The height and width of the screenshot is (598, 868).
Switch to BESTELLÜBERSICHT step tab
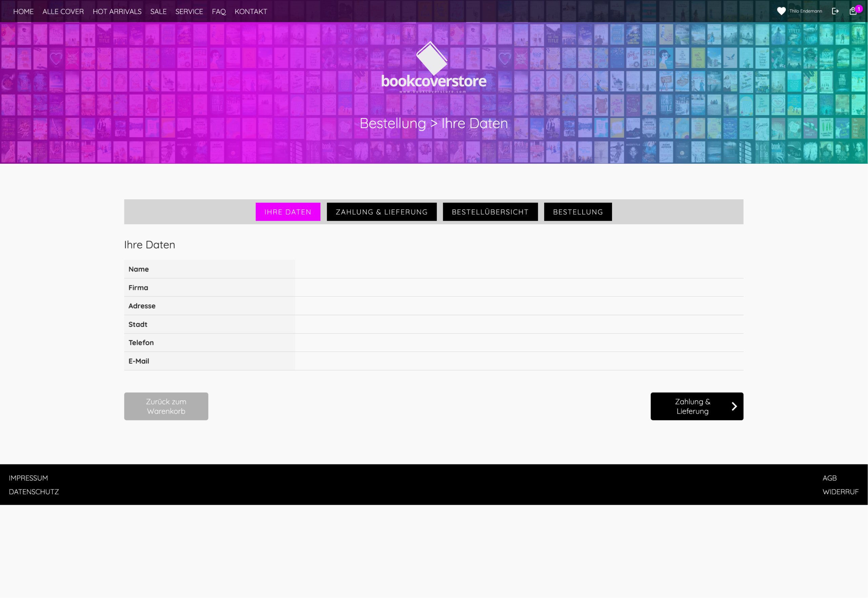click(x=490, y=212)
